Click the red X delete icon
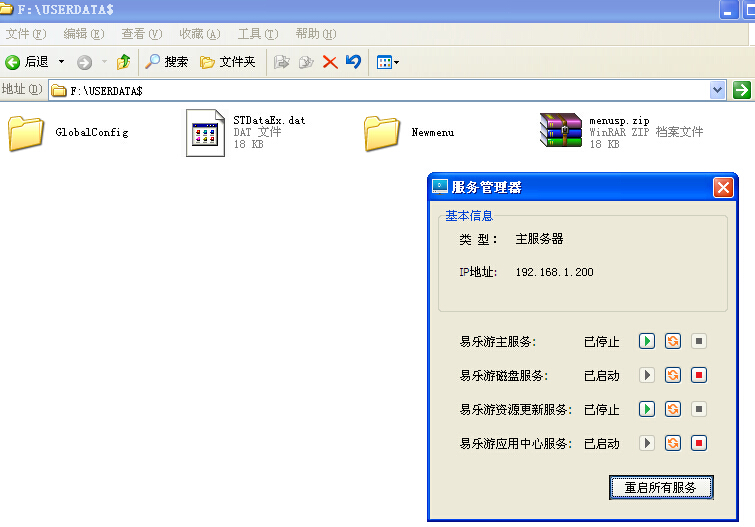The width and height of the screenshot is (755, 527). point(330,62)
